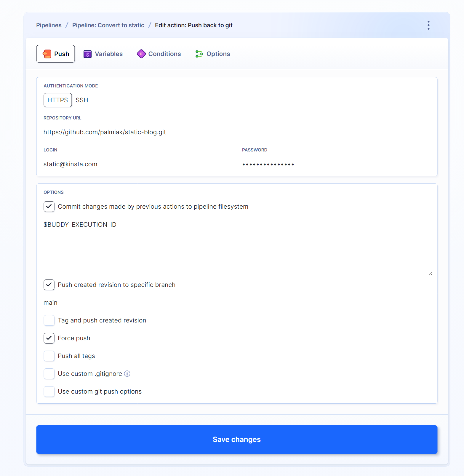Uncheck Commit changes made by previous actions
Viewport: 464px width, 476px height.
coord(49,207)
